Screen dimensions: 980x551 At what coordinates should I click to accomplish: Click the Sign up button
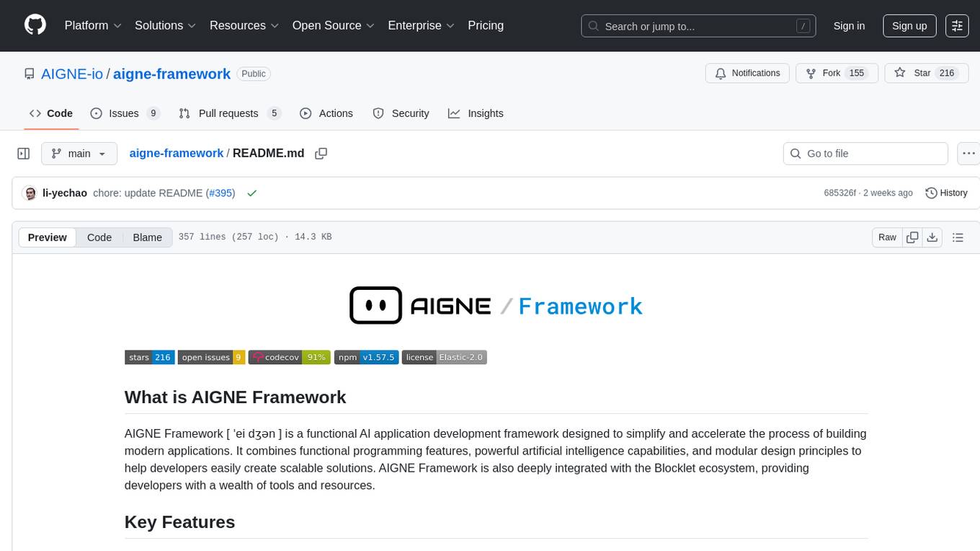click(909, 26)
